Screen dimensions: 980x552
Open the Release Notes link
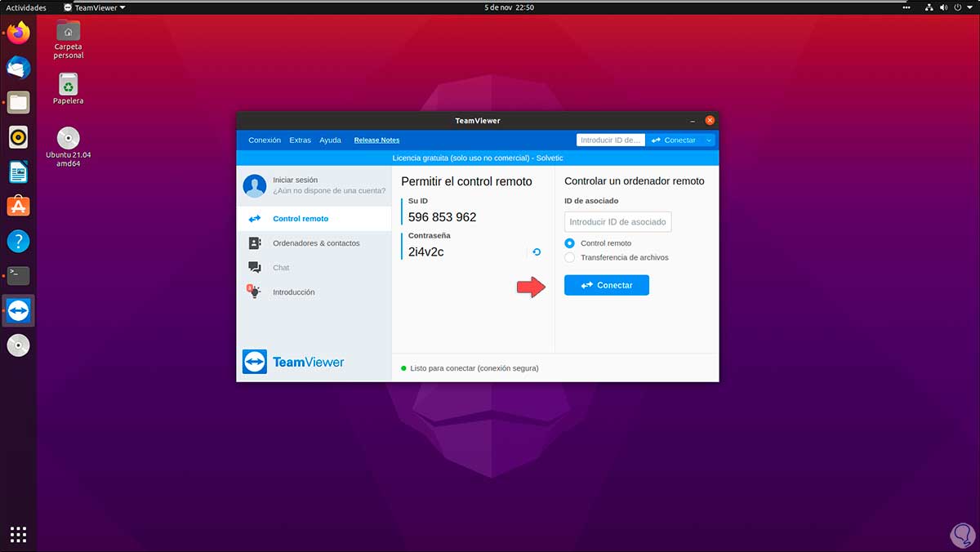pos(376,140)
